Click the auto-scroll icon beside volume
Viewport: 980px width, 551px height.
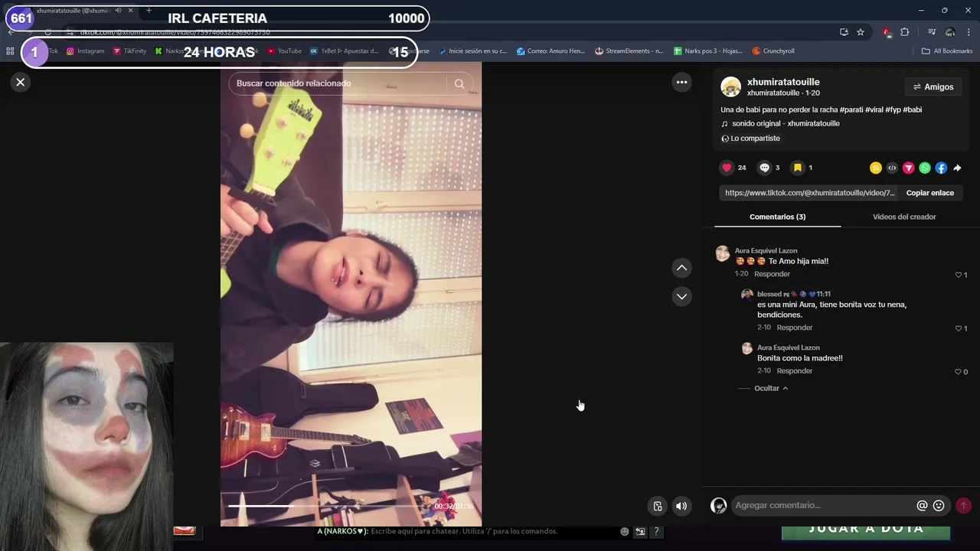pos(658,506)
